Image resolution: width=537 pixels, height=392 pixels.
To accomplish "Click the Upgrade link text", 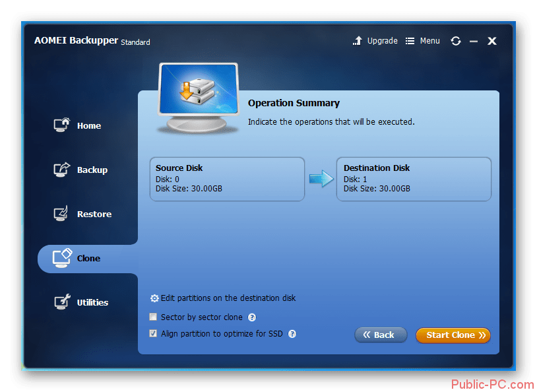I will (x=382, y=41).
